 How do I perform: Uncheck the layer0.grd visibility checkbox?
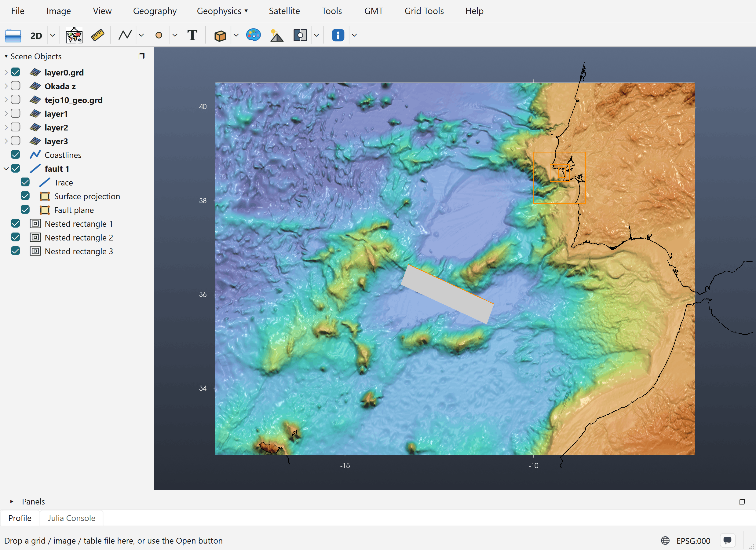pyautogui.click(x=16, y=72)
